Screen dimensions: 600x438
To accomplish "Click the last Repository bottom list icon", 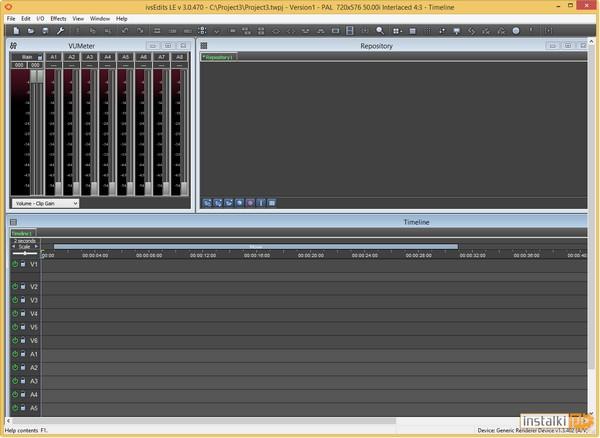I will coord(271,203).
